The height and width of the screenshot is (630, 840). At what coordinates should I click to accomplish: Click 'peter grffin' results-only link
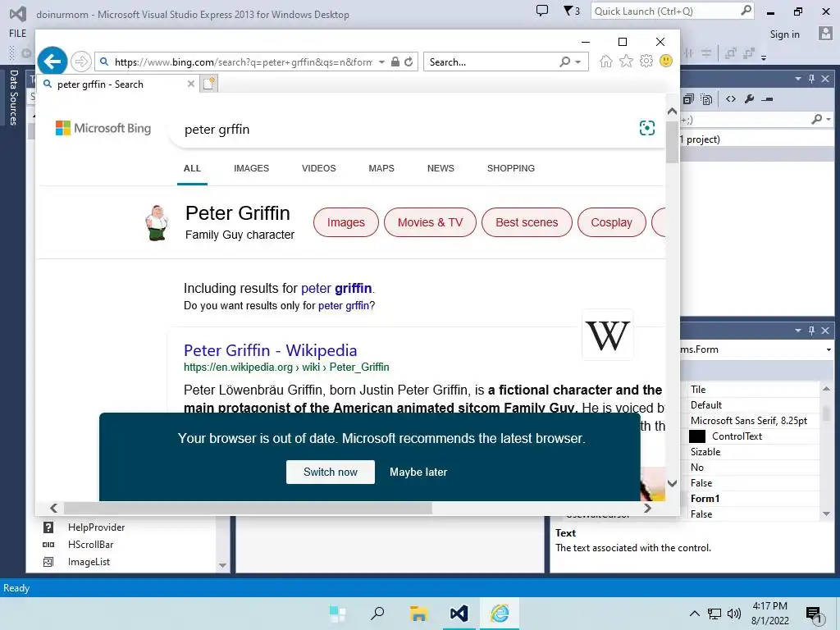coord(344,305)
